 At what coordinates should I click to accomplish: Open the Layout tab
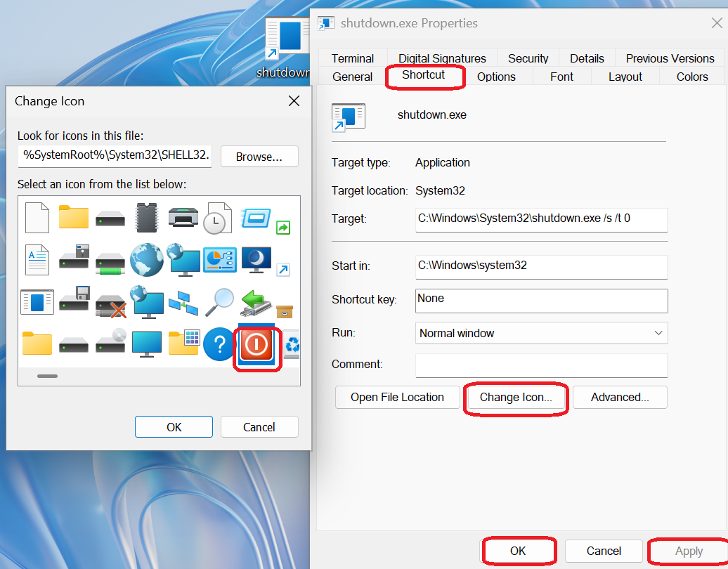[625, 77]
